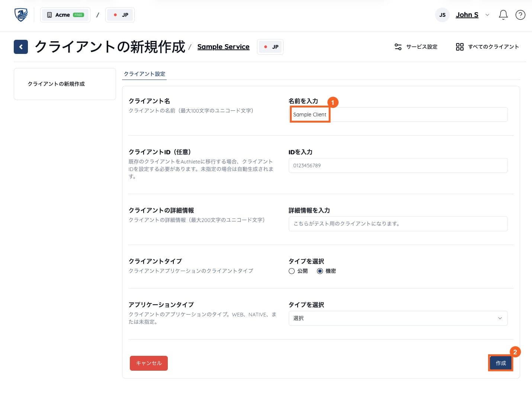Go back using the blue arrow button
This screenshot has height=393, width=532.
coord(21,47)
